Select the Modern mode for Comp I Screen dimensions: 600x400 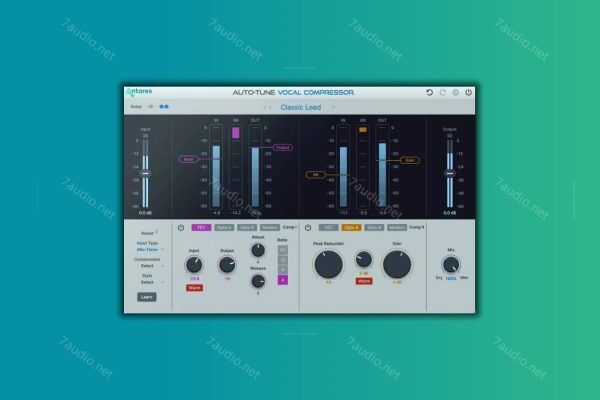pos(270,228)
